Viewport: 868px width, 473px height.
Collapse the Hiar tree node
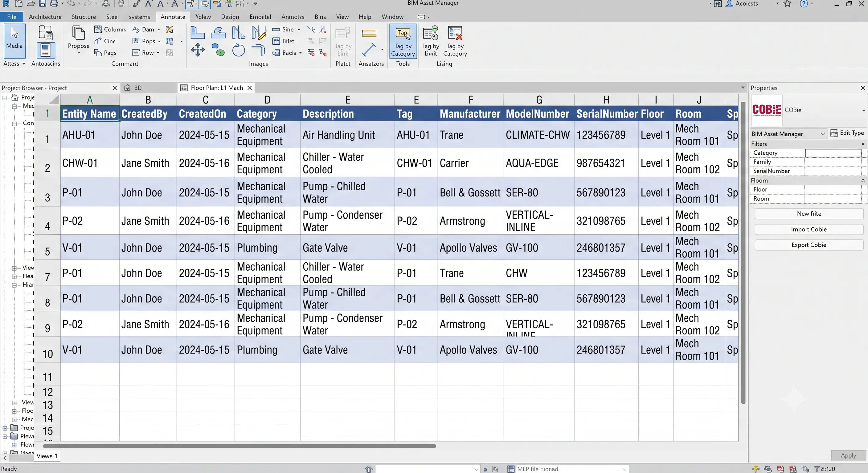pyautogui.click(x=14, y=285)
